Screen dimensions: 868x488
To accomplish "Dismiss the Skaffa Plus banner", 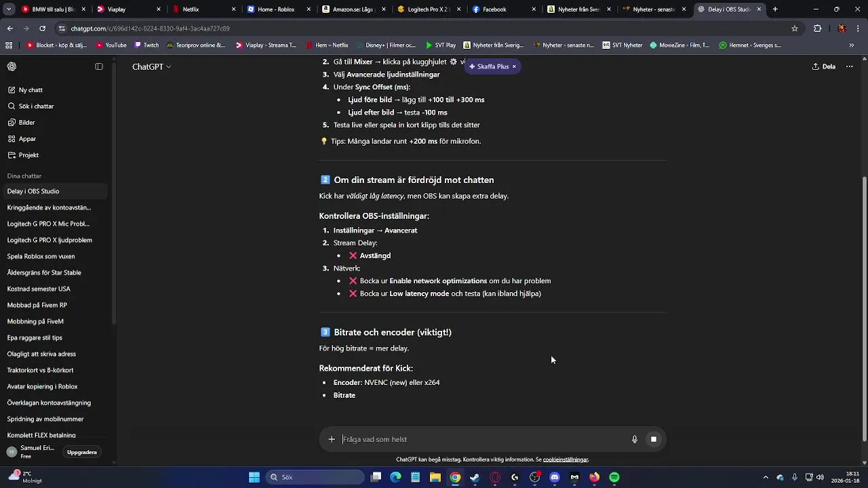I will point(514,66).
